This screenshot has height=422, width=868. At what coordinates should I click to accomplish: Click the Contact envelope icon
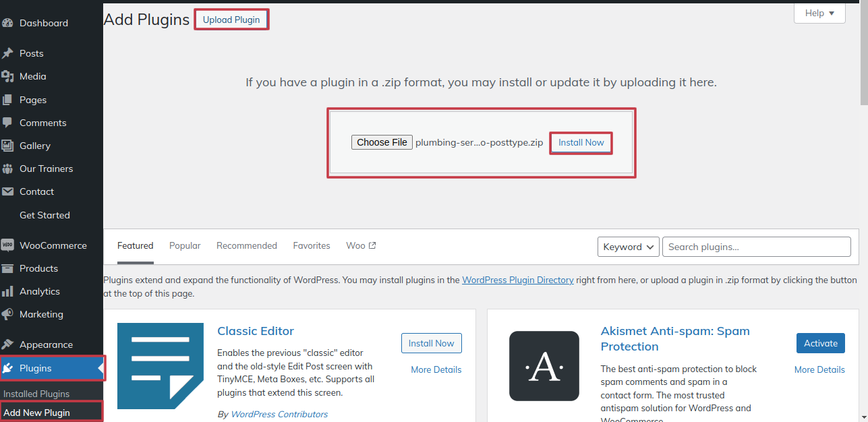[x=7, y=191]
